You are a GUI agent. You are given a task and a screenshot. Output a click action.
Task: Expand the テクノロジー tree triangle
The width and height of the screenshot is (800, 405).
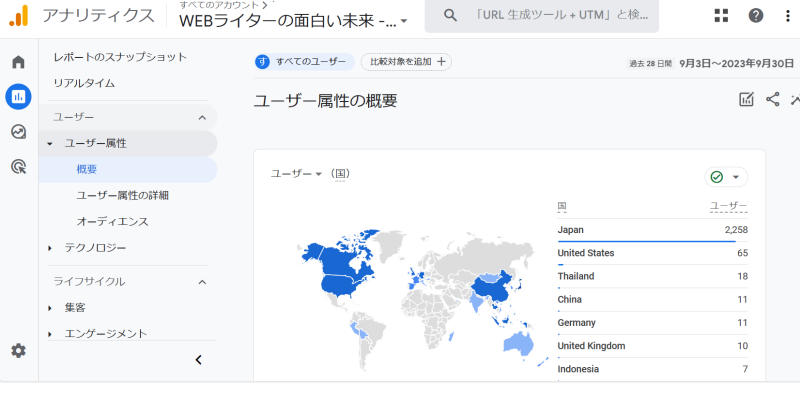(50, 248)
